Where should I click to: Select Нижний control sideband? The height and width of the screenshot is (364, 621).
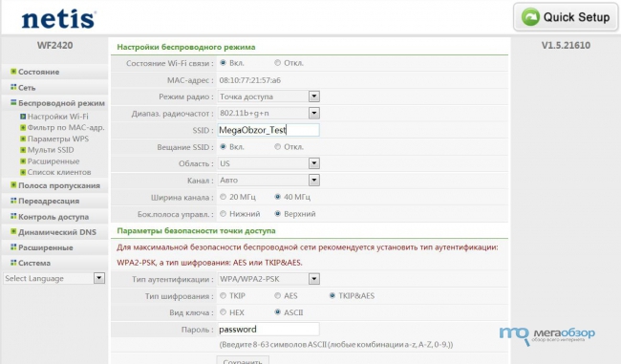pyautogui.click(x=223, y=214)
